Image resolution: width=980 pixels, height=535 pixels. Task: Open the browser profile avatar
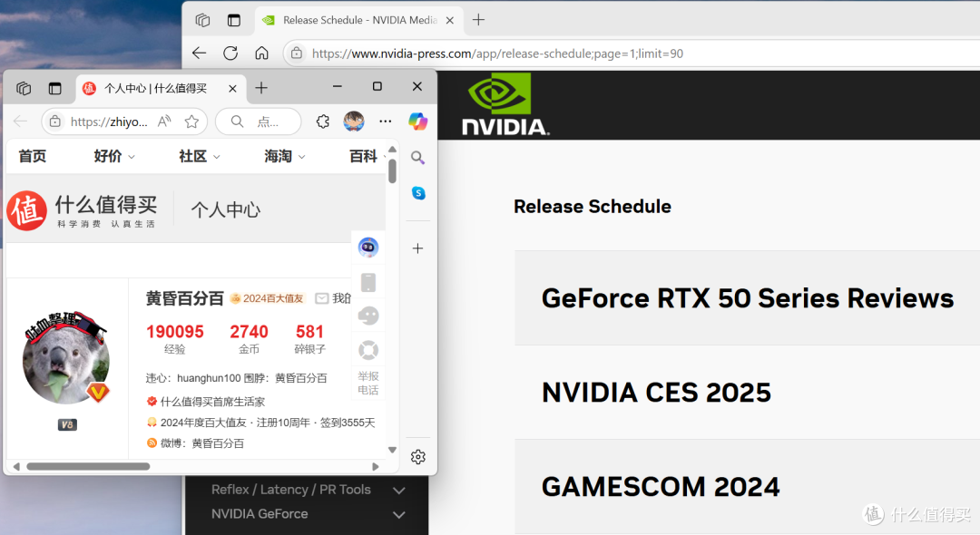(x=354, y=122)
